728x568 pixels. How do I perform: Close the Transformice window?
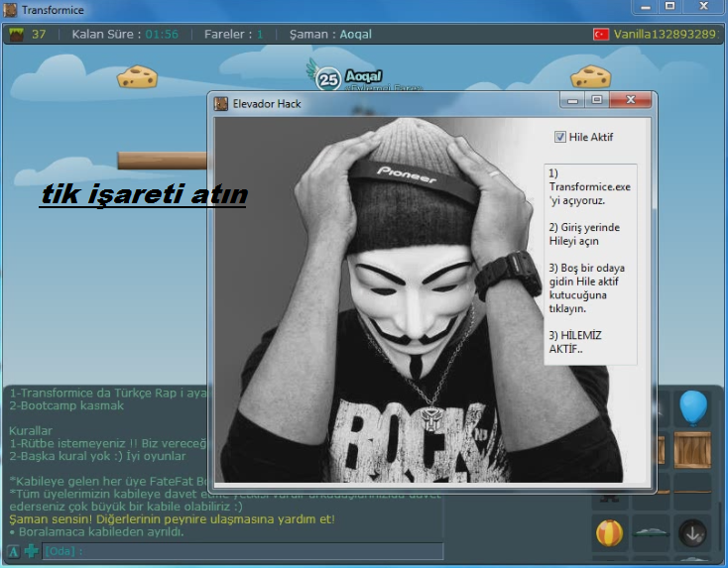pyautogui.click(x=704, y=7)
